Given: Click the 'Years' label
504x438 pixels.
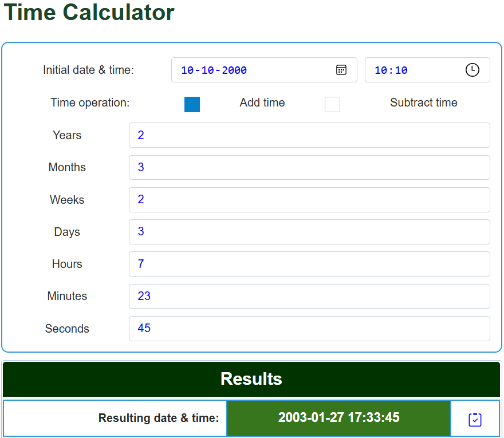Looking at the screenshot, I should pos(67,135).
